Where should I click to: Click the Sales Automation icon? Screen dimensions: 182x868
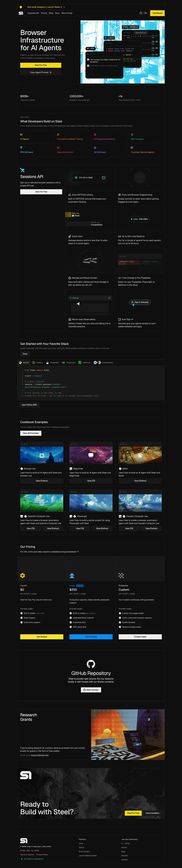pyautogui.click(x=58, y=148)
